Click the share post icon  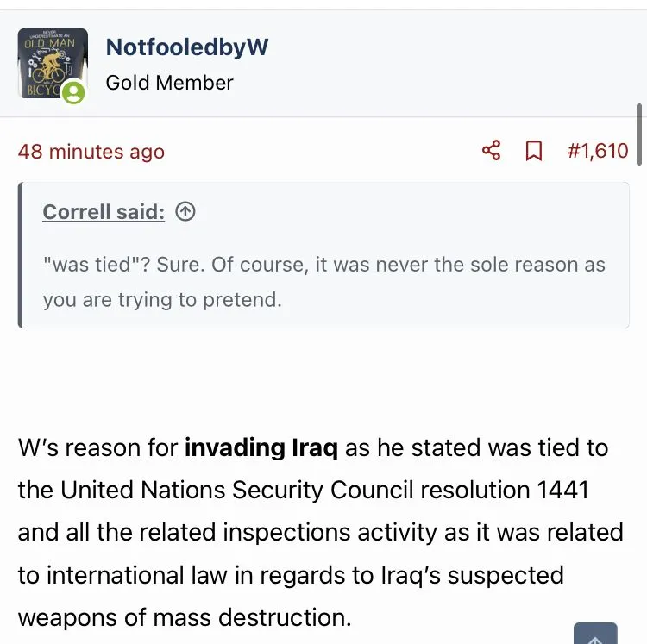click(491, 151)
